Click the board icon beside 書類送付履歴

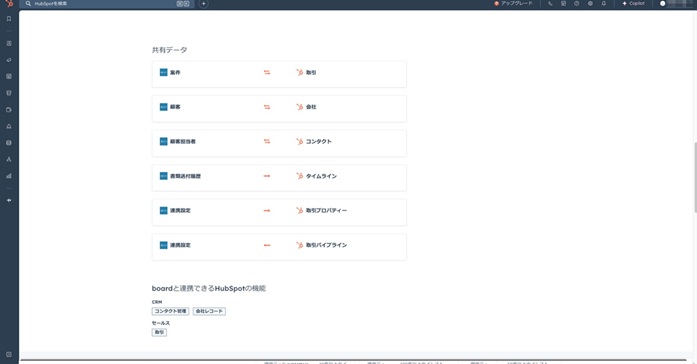click(x=164, y=176)
